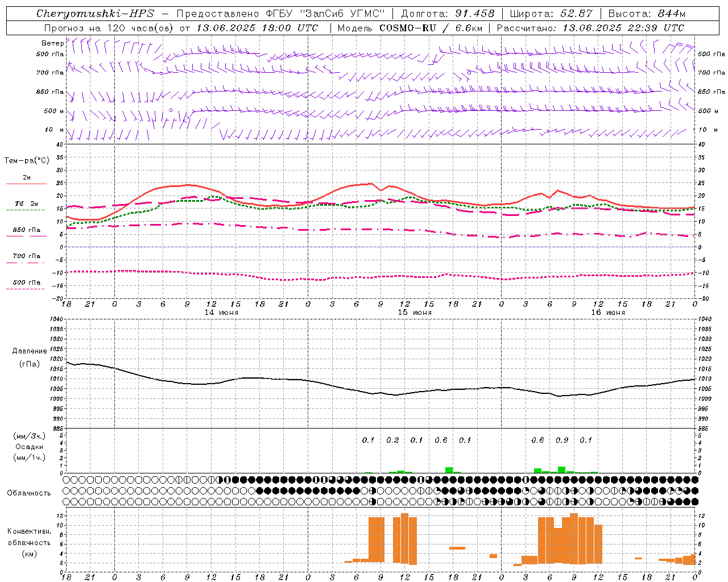Click the station name Cheryomushki-HPS

[95, 14]
